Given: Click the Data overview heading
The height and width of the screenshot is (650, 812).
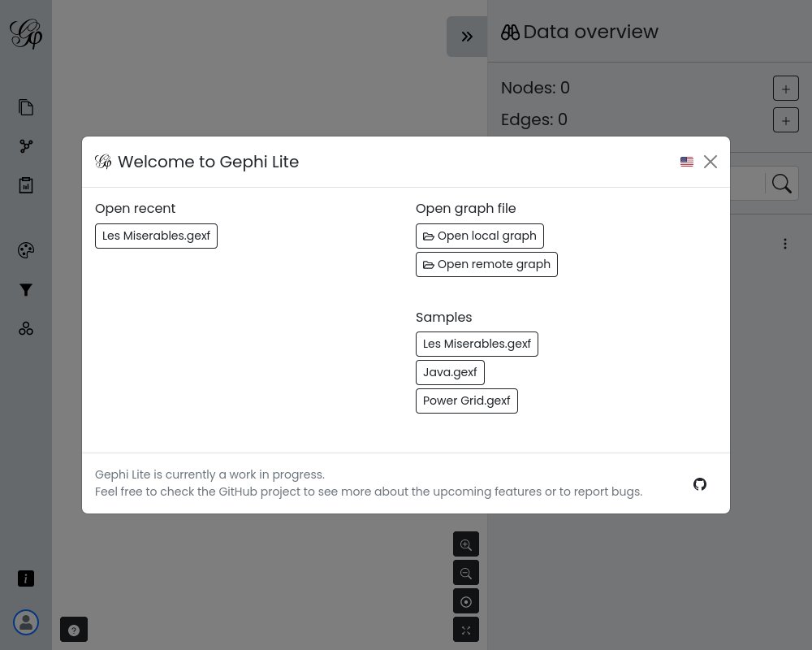Looking at the screenshot, I should pyautogui.click(x=580, y=32).
